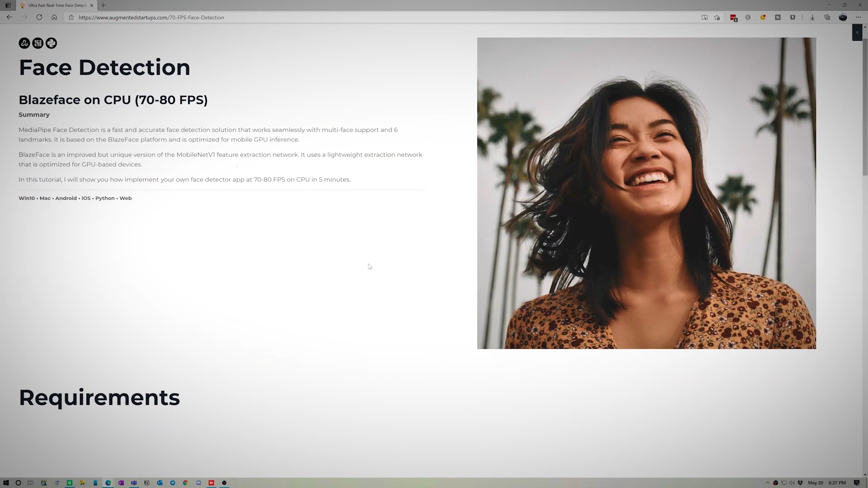Open OneNote from taskbar
The height and width of the screenshot is (488, 868).
coord(121,483)
